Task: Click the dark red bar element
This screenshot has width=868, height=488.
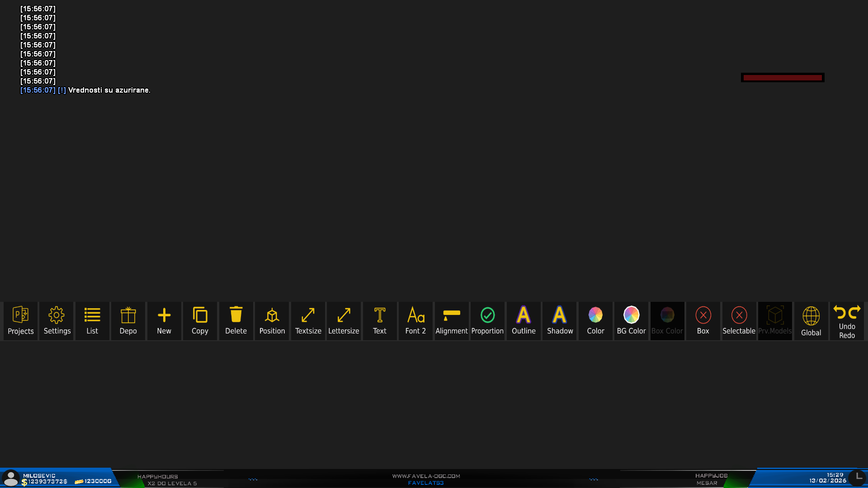Action: click(x=783, y=78)
